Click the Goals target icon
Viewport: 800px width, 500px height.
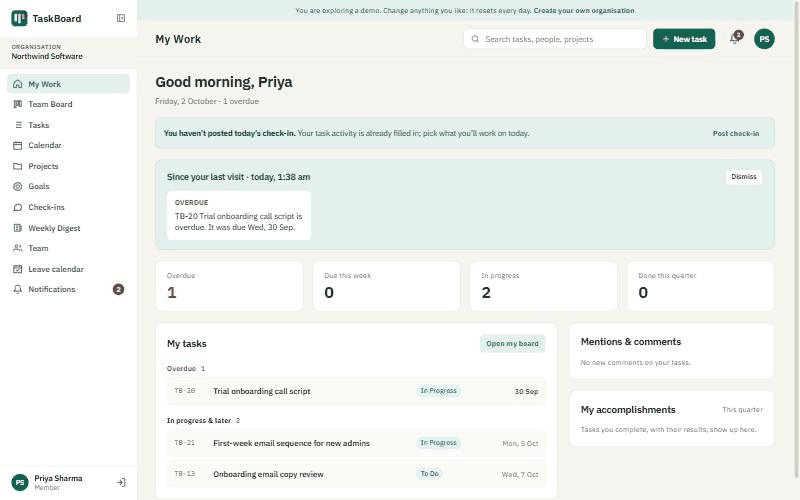tap(18, 187)
